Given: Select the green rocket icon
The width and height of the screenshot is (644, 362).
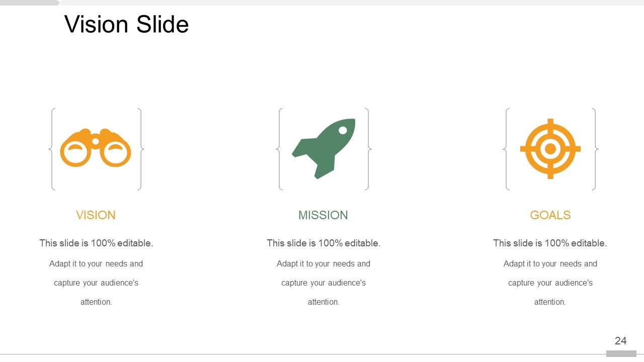Looking at the screenshot, I should (x=324, y=148).
